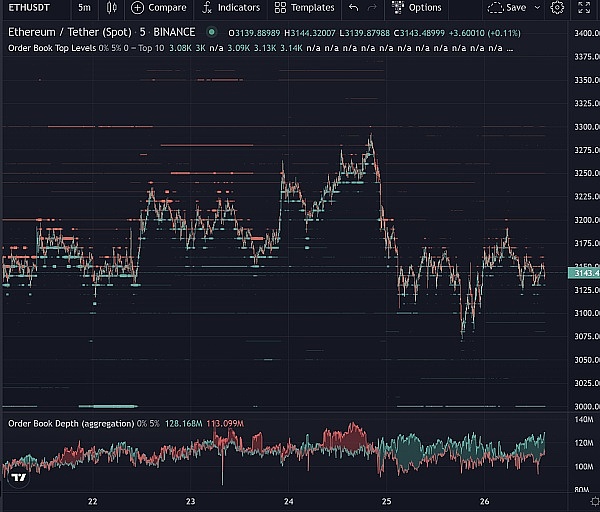Click the date label 24 on time axis

(x=288, y=502)
